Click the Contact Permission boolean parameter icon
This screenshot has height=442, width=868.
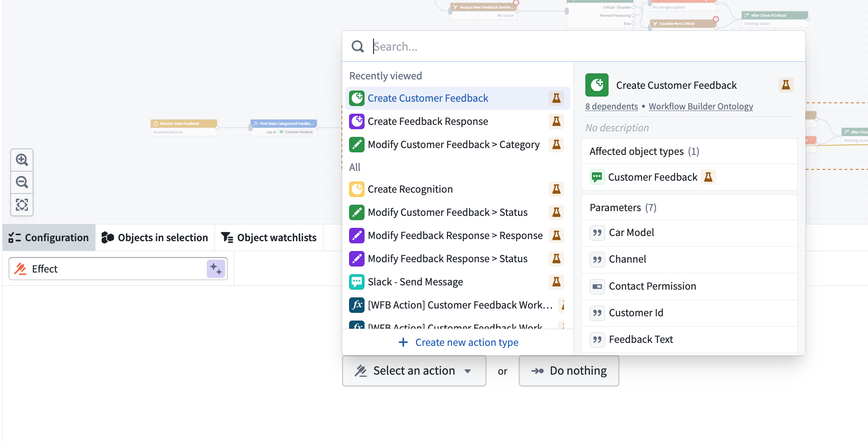597,286
